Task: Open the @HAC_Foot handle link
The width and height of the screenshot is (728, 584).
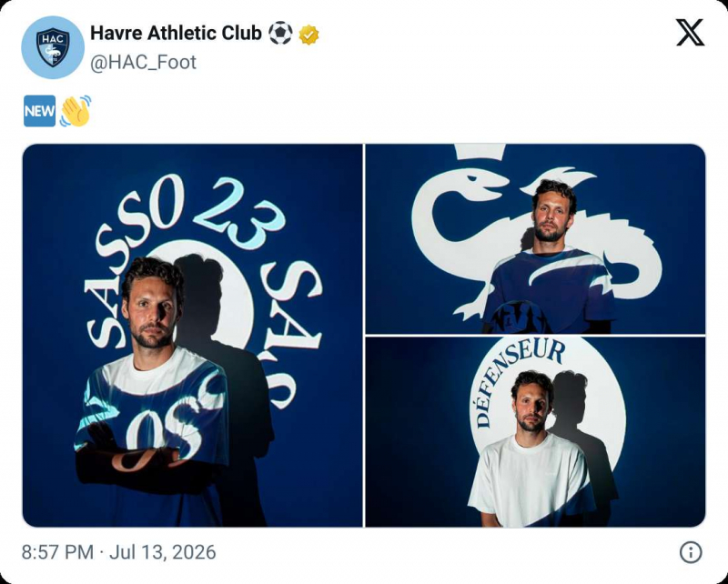Action: [143, 62]
